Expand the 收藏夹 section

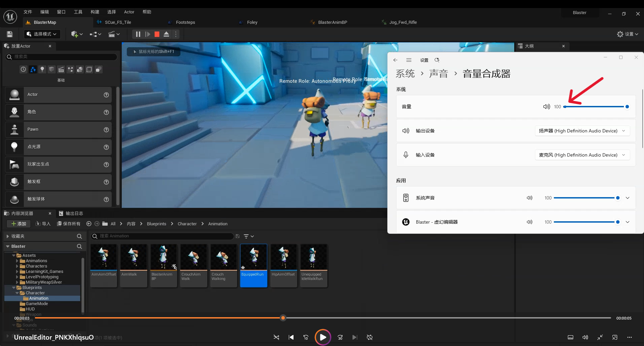(x=8, y=236)
